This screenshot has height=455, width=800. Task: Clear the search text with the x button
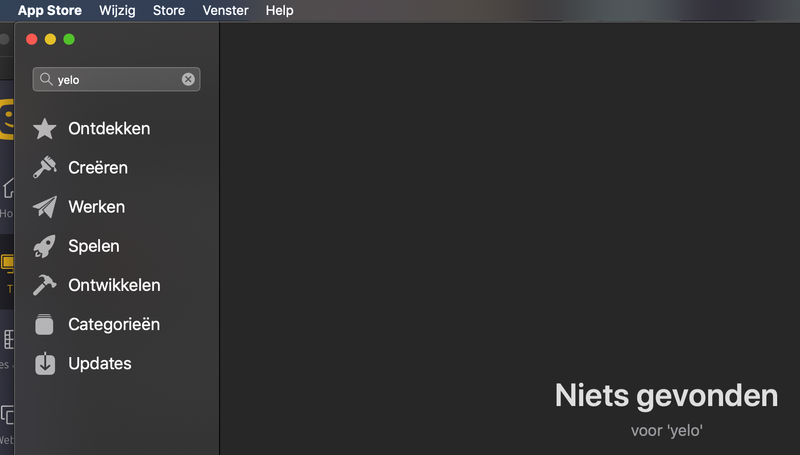point(188,79)
